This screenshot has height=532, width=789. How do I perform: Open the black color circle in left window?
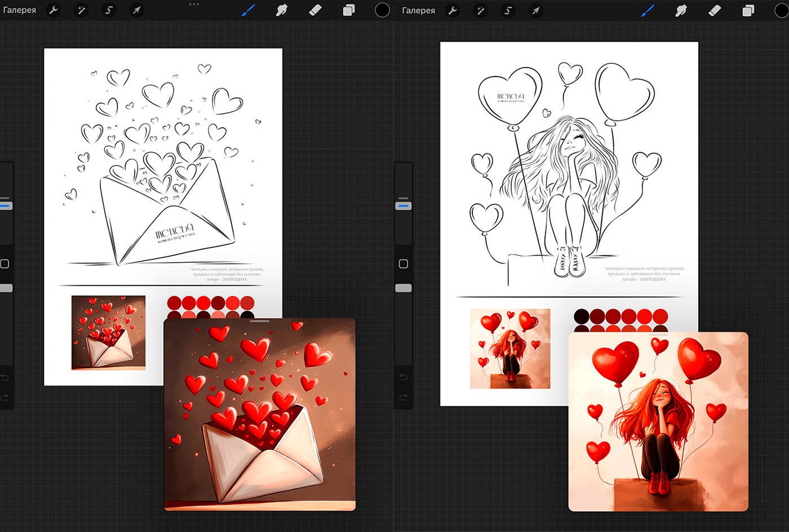pos(382,10)
